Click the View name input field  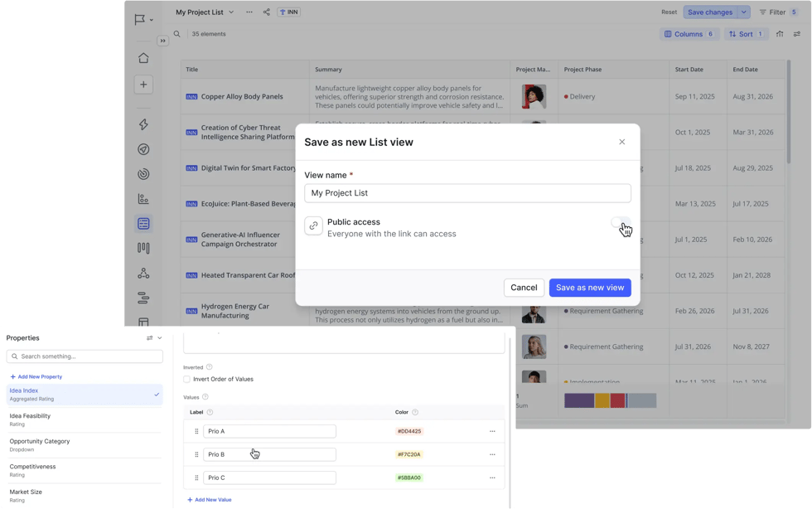point(467,193)
